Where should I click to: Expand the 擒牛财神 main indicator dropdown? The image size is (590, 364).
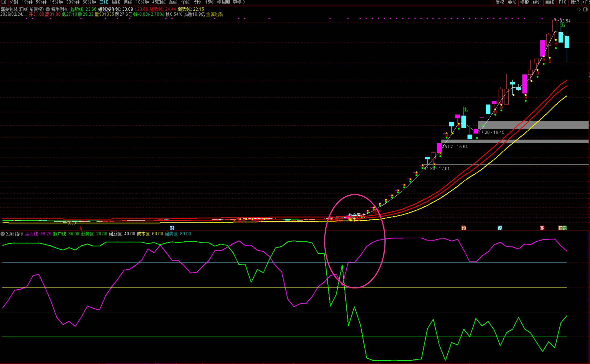tap(48, 9)
